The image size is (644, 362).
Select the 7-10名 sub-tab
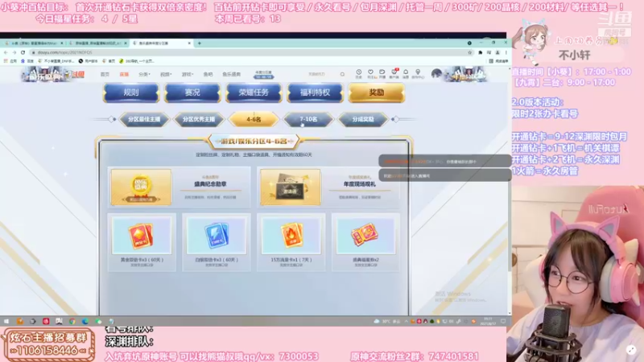pos(308,119)
